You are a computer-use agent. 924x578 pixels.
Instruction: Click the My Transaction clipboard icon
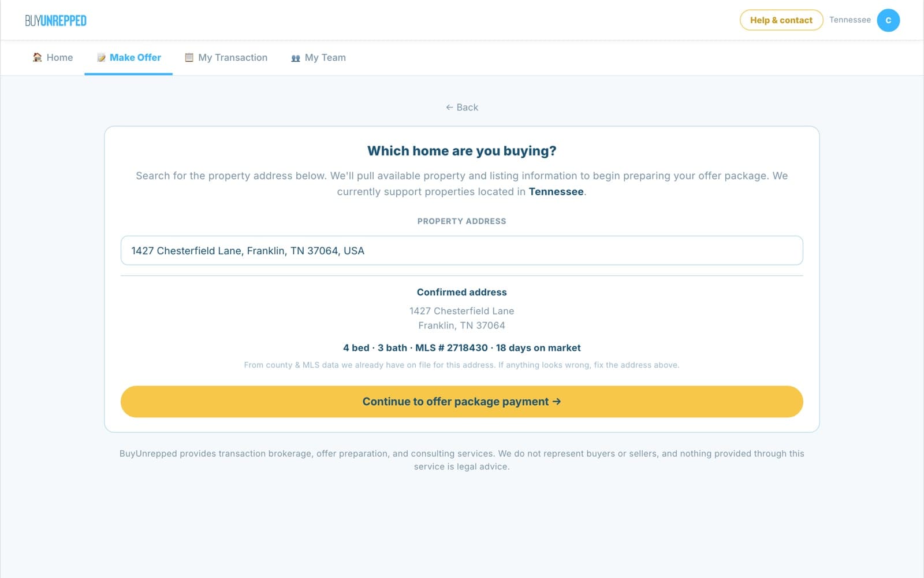[x=189, y=57]
